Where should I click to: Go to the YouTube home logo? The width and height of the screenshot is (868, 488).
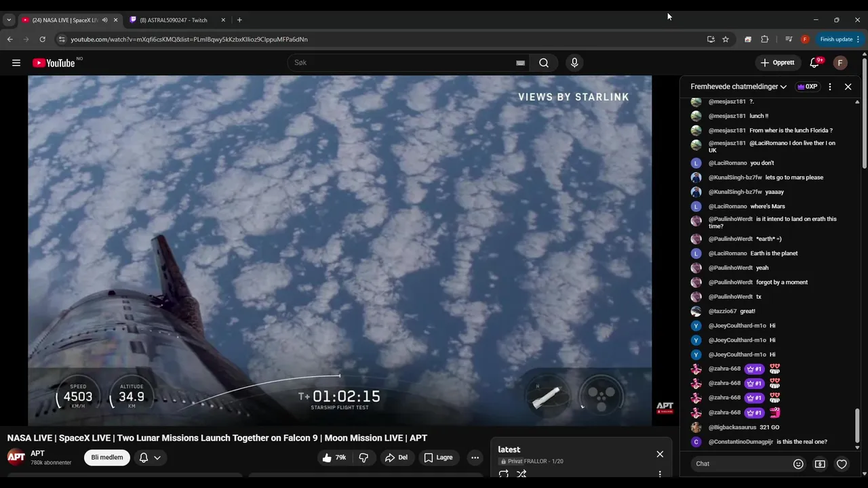pos(54,63)
